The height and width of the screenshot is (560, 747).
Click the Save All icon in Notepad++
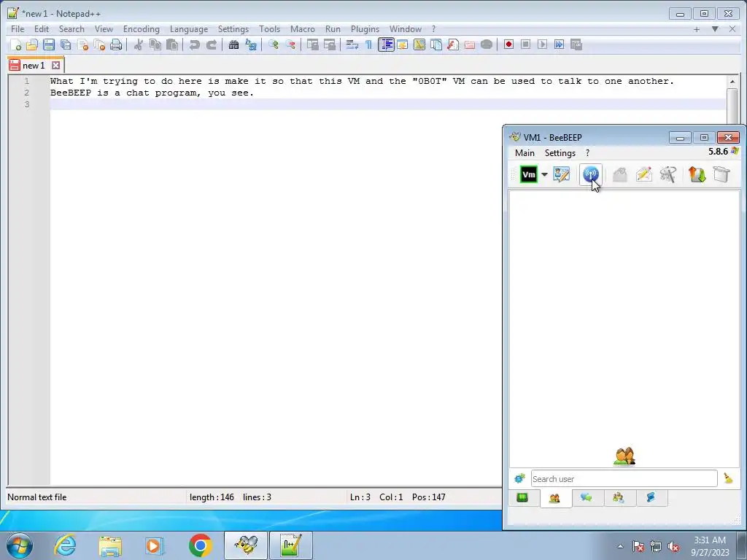point(66,44)
